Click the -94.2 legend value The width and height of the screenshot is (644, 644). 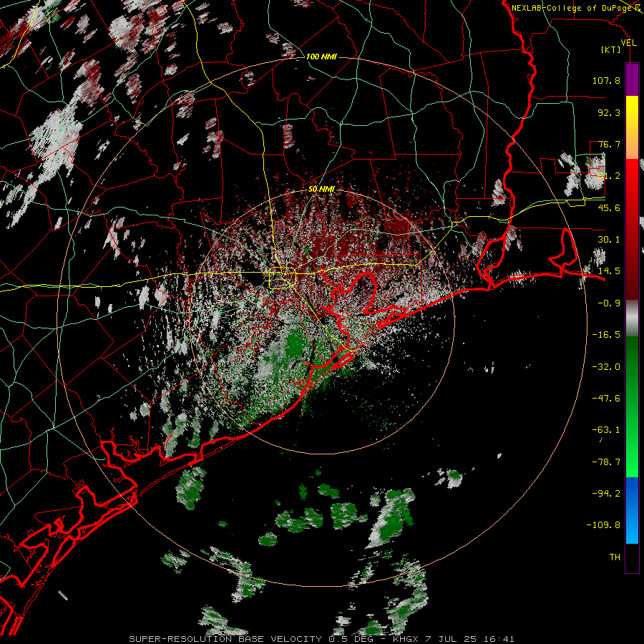[x=606, y=493]
